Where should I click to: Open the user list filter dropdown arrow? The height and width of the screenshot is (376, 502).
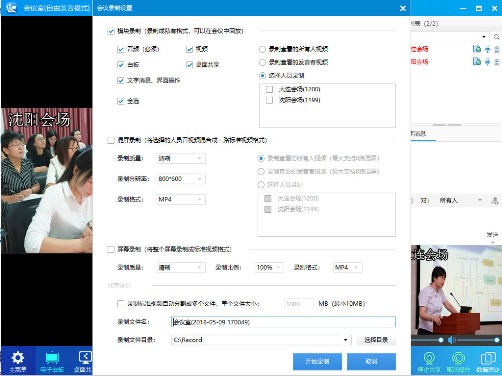tap(483, 37)
